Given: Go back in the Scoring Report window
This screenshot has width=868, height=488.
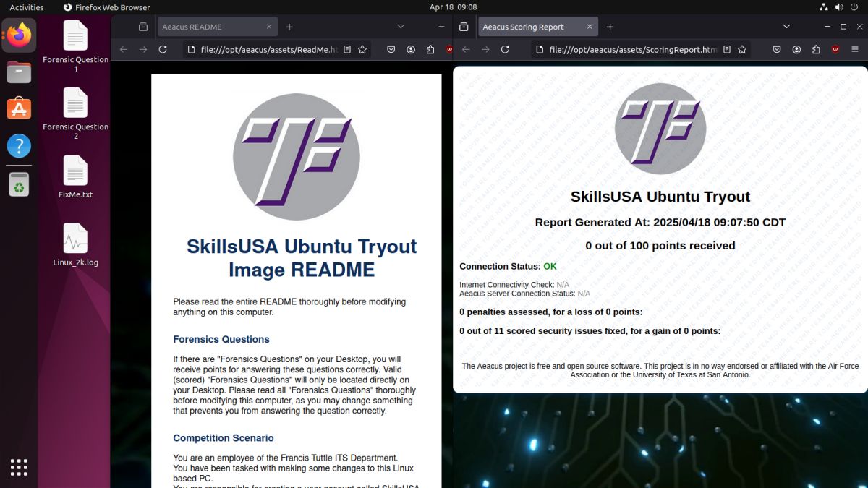Looking at the screenshot, I should click(x=466, y=50).
